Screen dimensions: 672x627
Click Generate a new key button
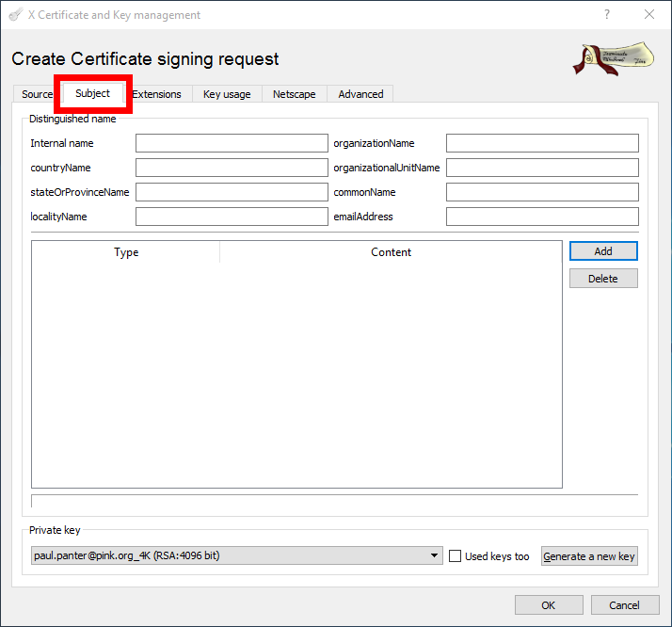pos(589,556)
